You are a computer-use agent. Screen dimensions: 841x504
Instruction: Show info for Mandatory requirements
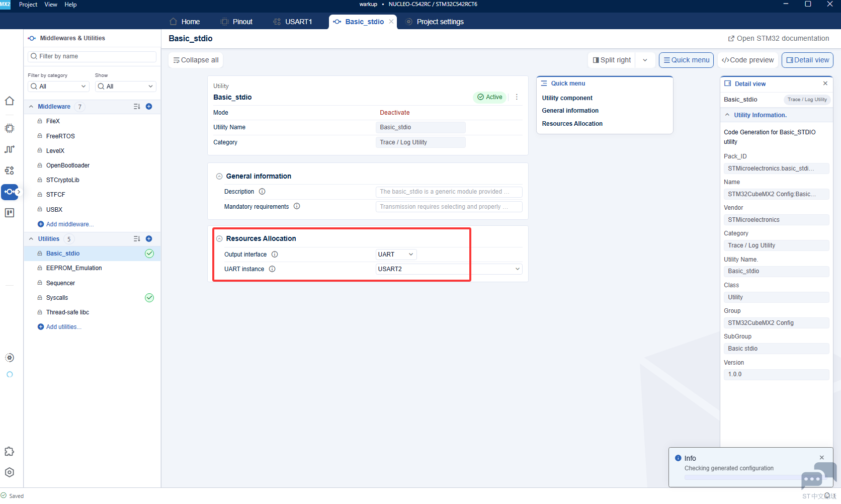click(297, 206)
